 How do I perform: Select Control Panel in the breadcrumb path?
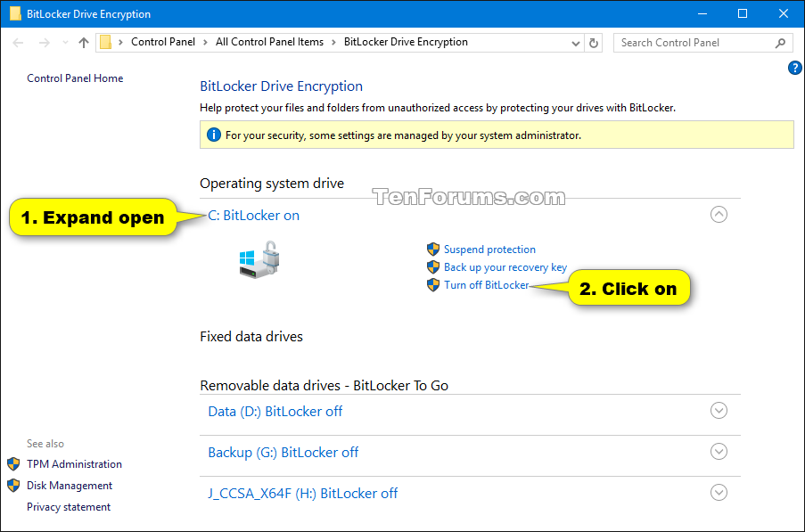coord(163,42)
